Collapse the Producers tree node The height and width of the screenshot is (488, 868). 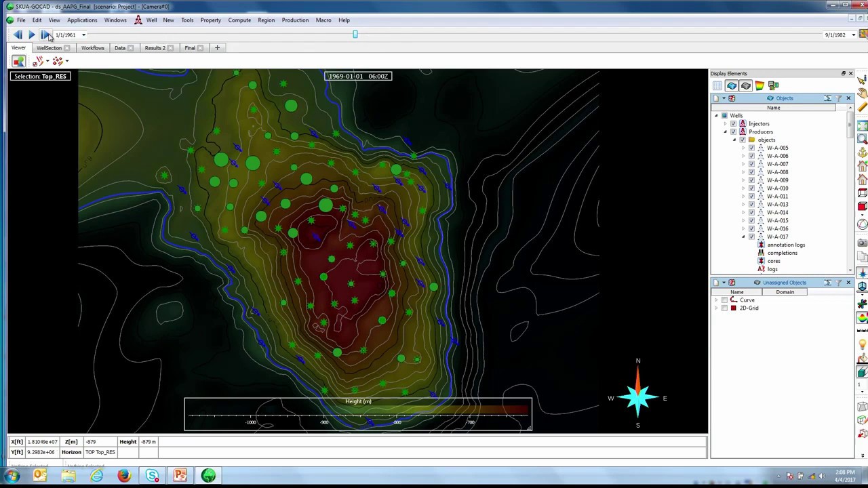(x=725, y=132)
